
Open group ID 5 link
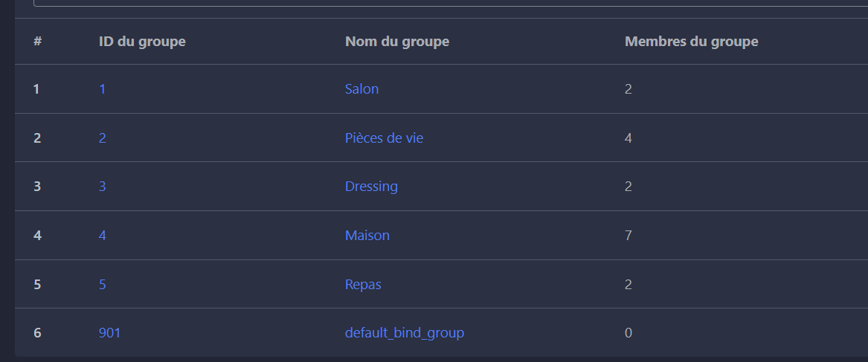tap(103, 285)
